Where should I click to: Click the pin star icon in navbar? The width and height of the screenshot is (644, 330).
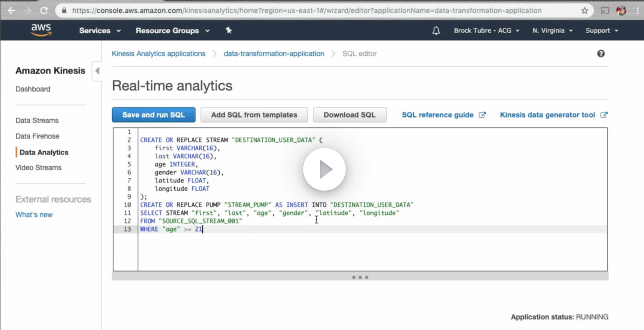point(229,30)
